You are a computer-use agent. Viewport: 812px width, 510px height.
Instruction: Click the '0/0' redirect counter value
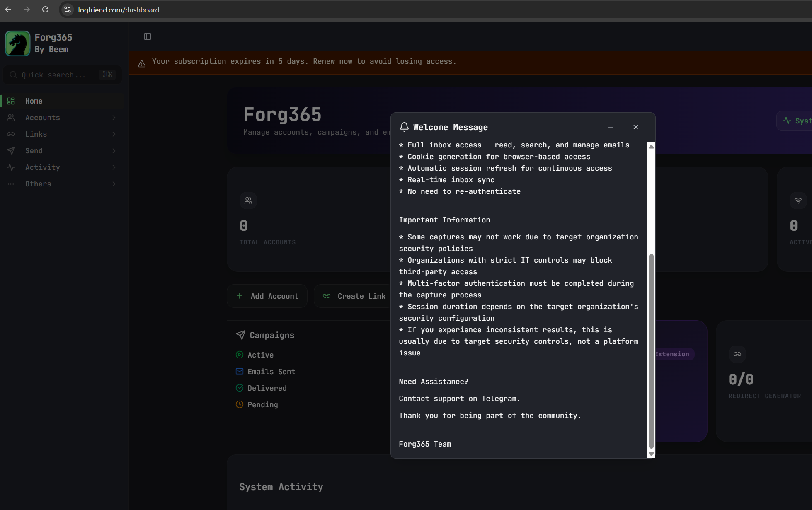click(741, 379)
